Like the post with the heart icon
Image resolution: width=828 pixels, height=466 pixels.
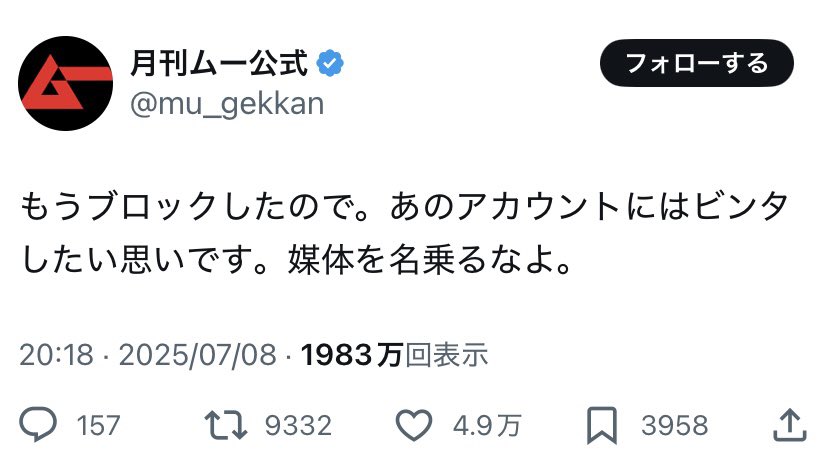(413, 425)
